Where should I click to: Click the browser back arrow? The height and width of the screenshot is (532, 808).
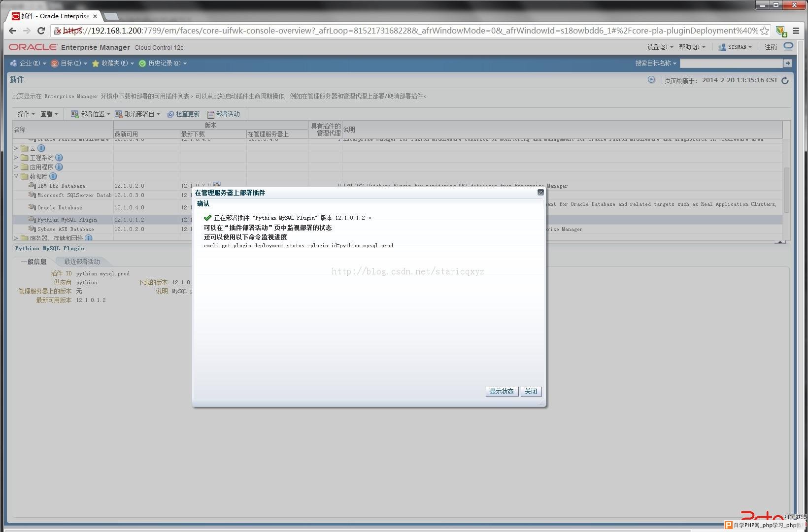coord(13,31)
